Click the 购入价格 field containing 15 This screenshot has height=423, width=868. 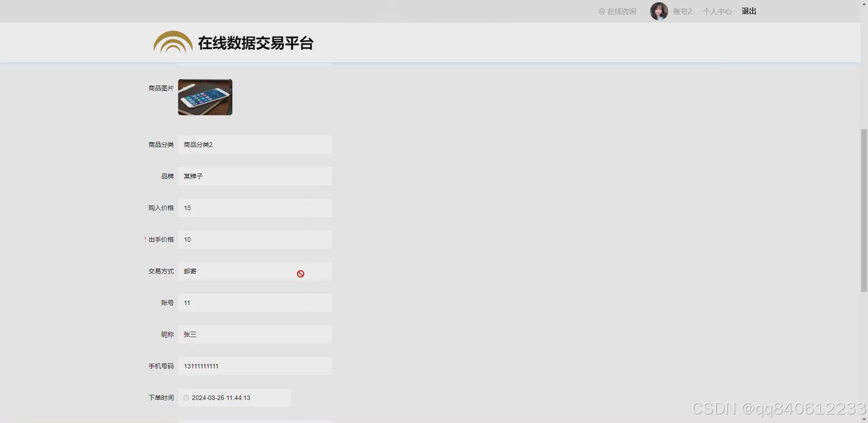coord(255,208)
